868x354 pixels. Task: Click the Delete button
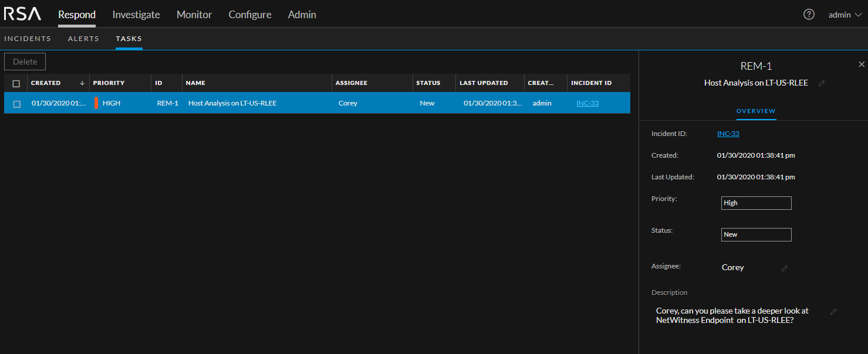25,62
